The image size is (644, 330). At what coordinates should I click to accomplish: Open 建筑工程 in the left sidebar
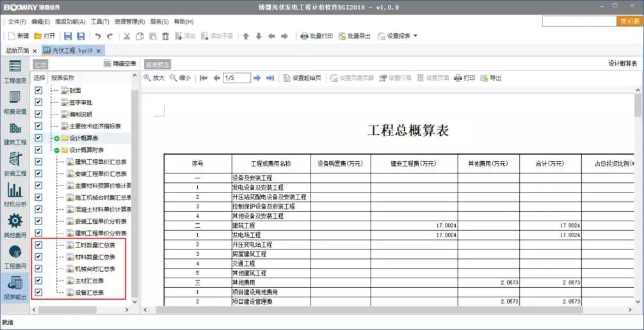coord(15,134)
